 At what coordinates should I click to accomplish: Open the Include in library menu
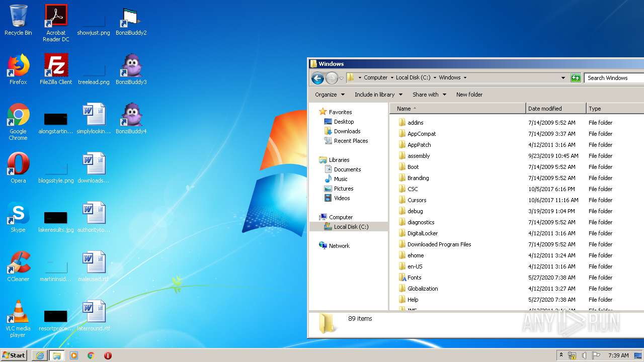(378, 95)
